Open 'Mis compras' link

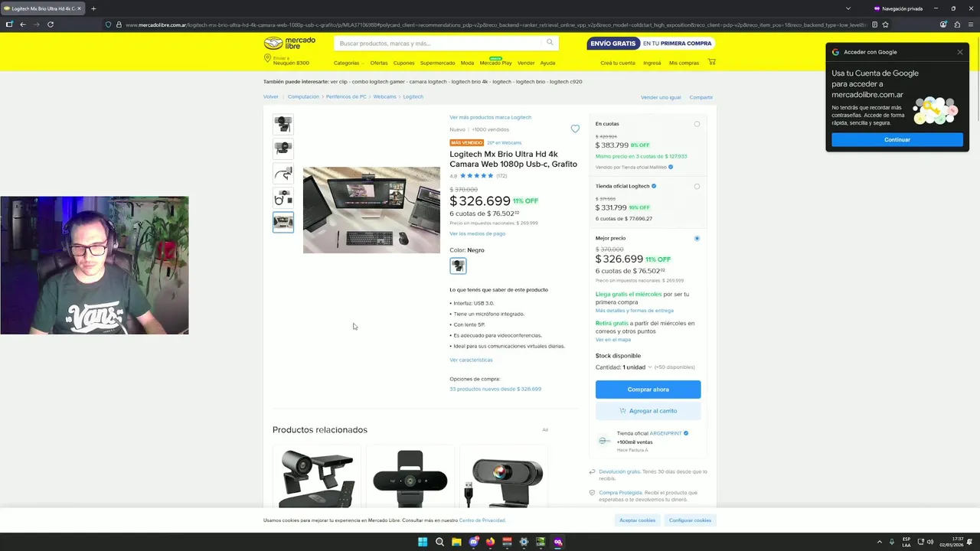(x=684, y=63)
